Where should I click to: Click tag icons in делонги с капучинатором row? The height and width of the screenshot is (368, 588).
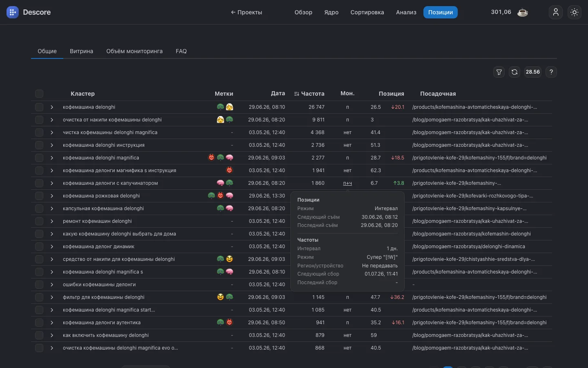[x=225, y=183]
